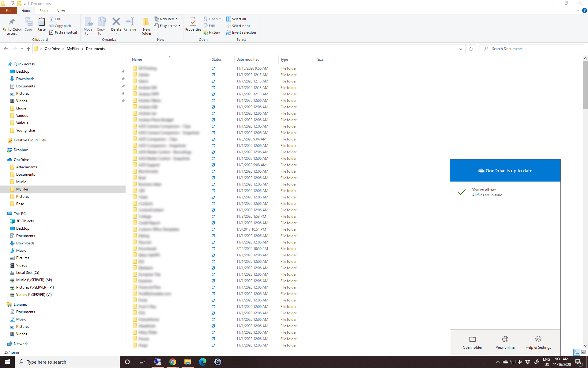Open the Share ribbon tab
588x368 pixels.
tap(44, 11)
